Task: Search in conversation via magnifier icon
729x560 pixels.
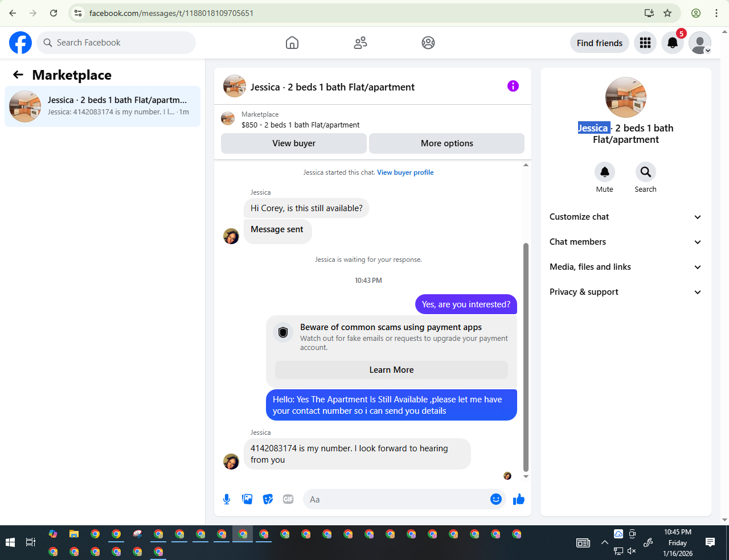Action: 646,172
